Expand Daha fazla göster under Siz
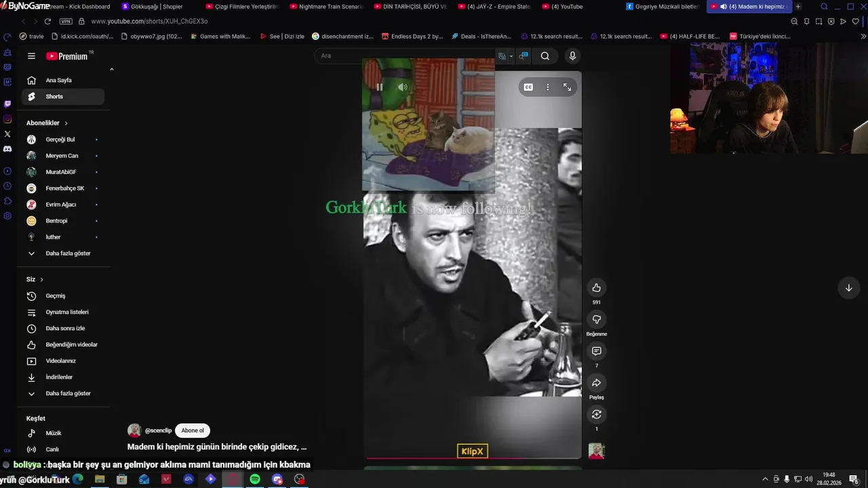Image resolution: width=868 pixels, height=488 pixels. tap(64, 394)
